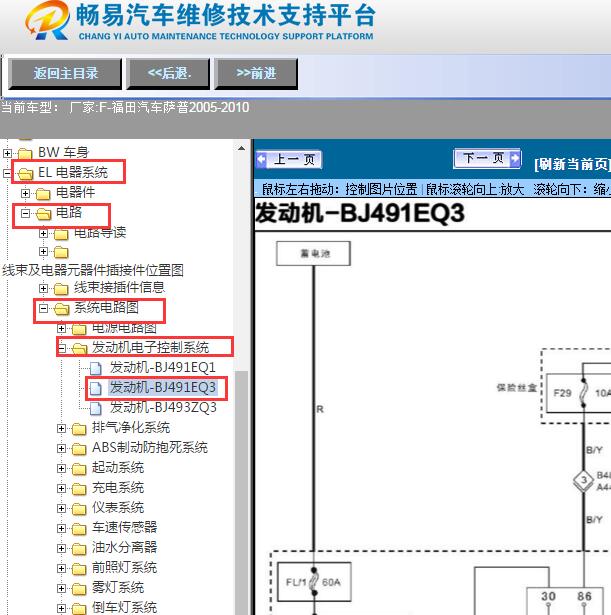Collapse the 发动机电子控制系统 tree node
Image resolution: width=611 pixels, height=615 pixels.
click(62, 348)
